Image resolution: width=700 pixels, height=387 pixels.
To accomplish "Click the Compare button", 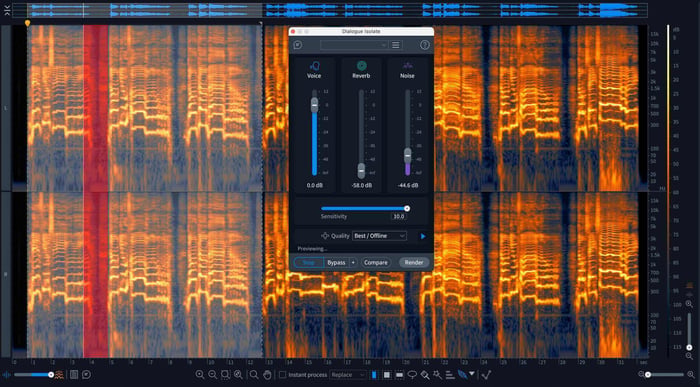I will [x=375, y=262].
